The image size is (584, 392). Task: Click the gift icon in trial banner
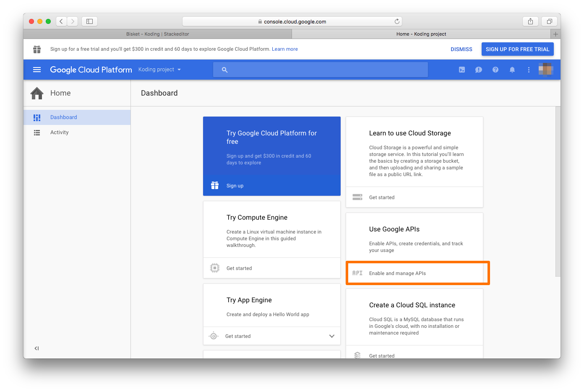[37, 49]
